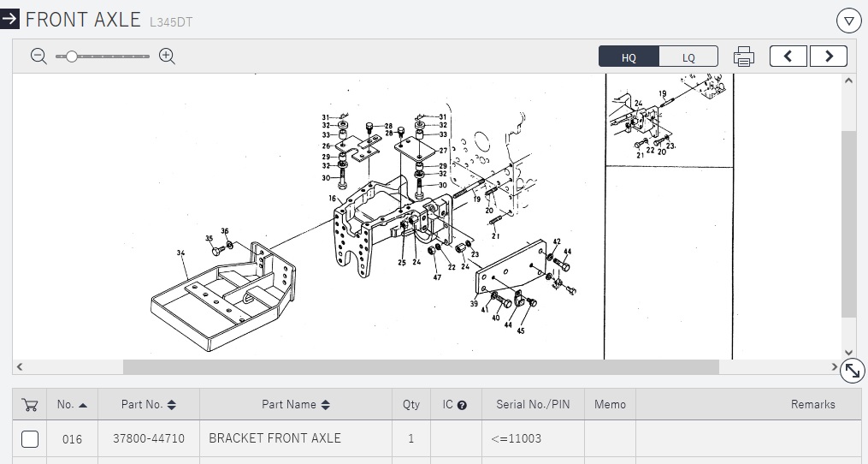The image size is (868, 464).
Task: Go to the next diagram page
Action: [x=828, y=57]
